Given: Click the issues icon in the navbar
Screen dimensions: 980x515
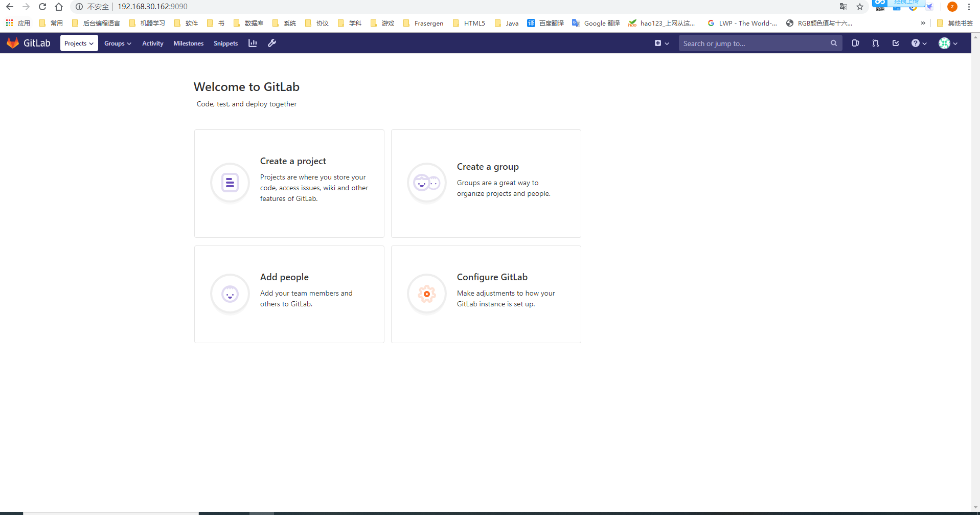Looking at the screenshot, I should (x=856, y=43).
